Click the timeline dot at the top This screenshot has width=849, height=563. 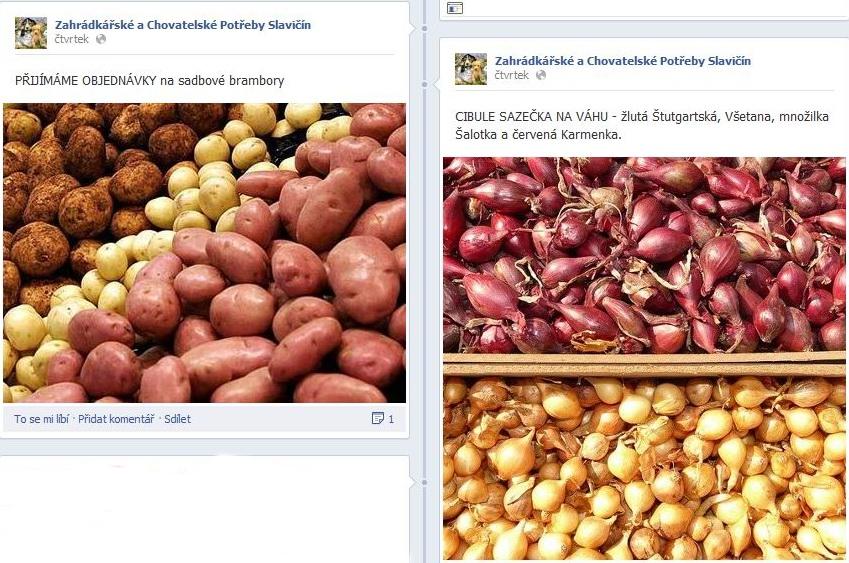point(424,28)
